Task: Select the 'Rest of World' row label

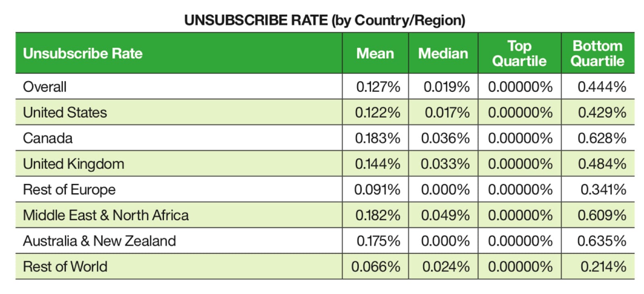Action: pyautogui.click(x=65, y=267)
